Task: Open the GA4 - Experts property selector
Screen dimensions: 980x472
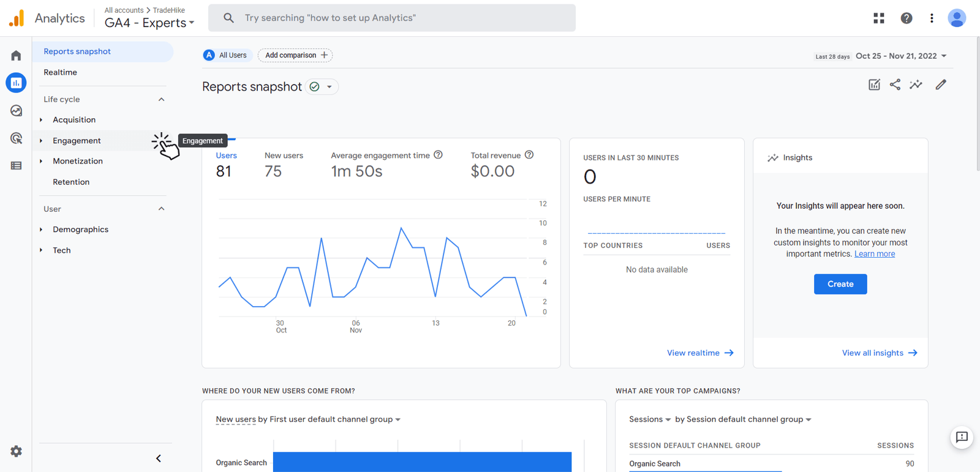Action: (149, 23)
